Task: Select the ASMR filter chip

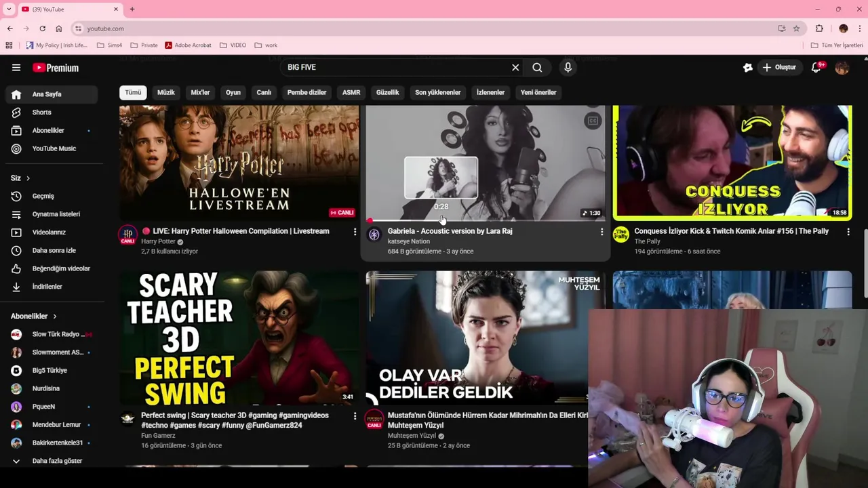Action: (x=351, y=92)
